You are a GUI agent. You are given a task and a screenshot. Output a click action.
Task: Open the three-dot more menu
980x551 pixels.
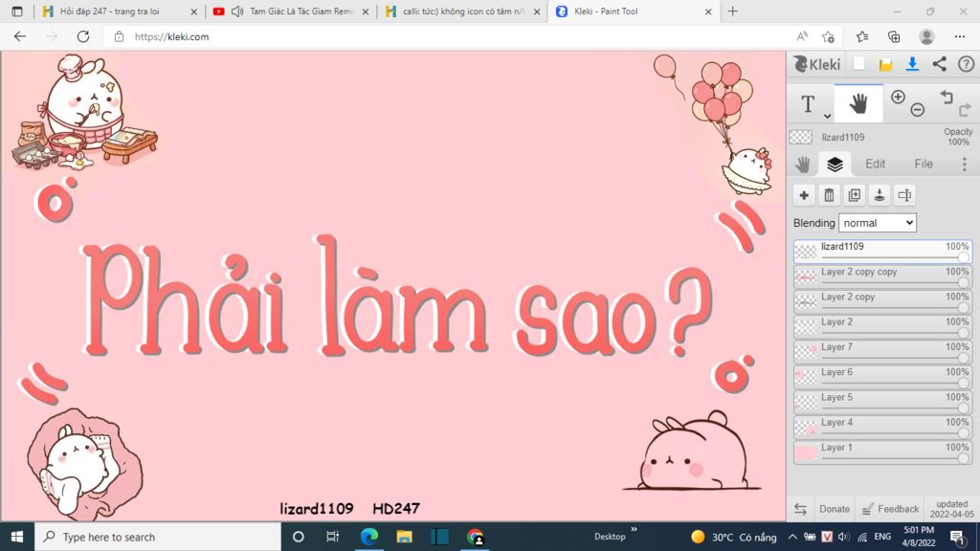[965, 164]
